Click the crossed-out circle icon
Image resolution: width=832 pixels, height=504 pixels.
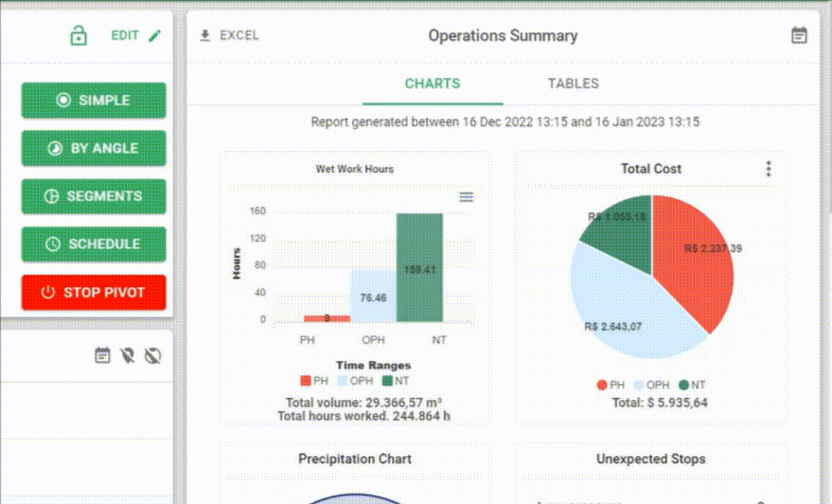point(153,355)
